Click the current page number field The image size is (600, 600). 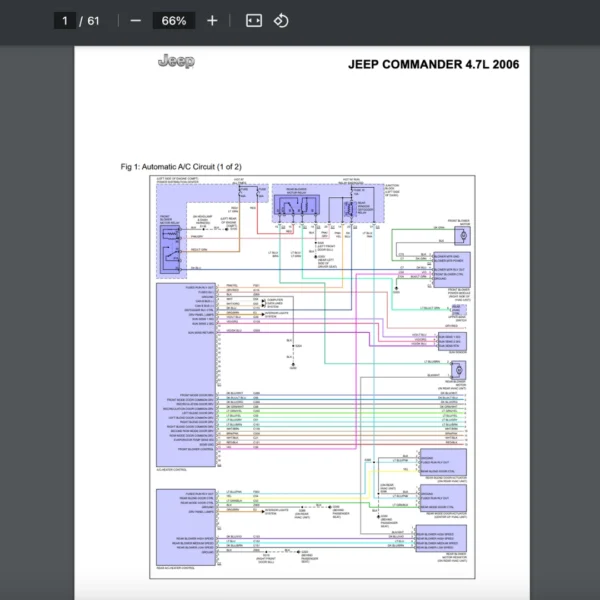point(65,21)
